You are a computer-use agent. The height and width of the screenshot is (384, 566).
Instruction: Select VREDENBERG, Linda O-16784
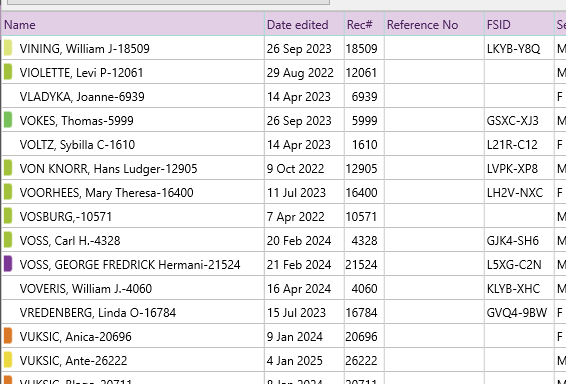coord(98,313)
